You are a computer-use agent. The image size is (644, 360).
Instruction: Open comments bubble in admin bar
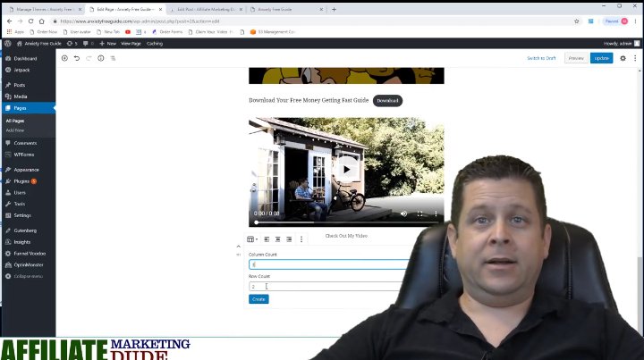coord(88,44)
